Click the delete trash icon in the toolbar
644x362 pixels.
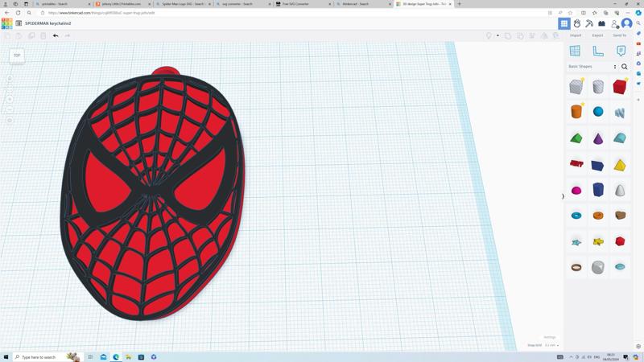(43, 35)
